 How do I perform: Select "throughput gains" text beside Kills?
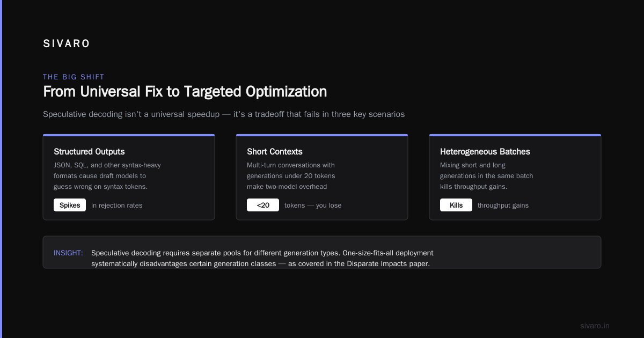tap(503, 205)
